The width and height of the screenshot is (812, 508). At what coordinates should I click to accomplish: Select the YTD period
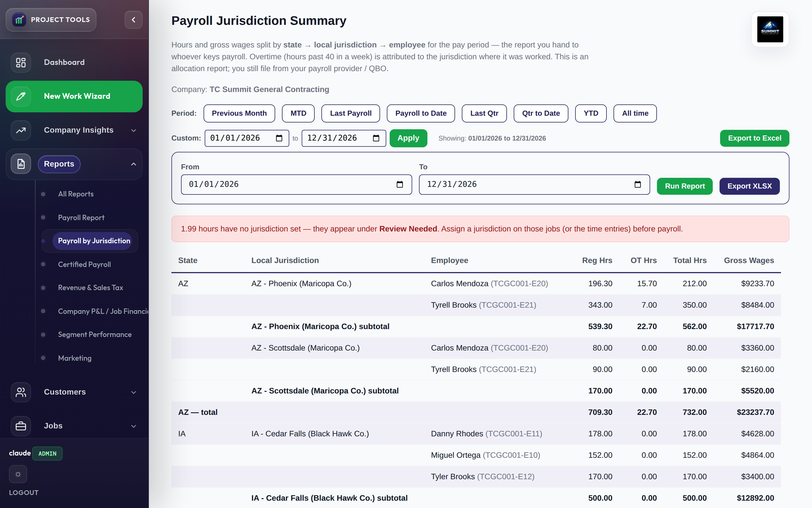tap(591, 113)
